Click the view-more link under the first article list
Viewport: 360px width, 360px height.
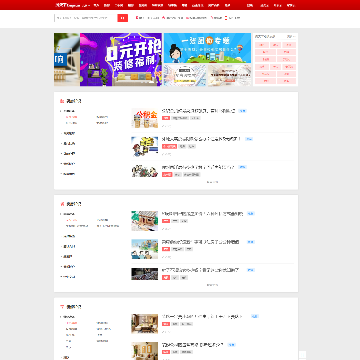212,182
